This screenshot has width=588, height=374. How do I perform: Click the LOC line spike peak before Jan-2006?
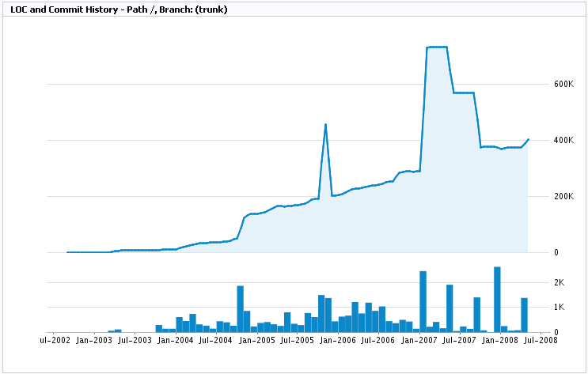coord(325,124)
